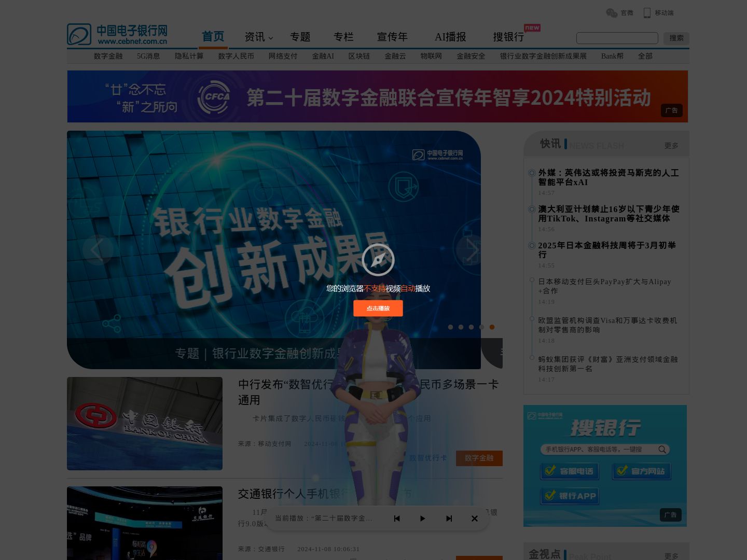The height and width of the screenshot is (560, 747).
Task: Open 蚂蚁集团获评《财富》 news item
Action: [608, 364]
